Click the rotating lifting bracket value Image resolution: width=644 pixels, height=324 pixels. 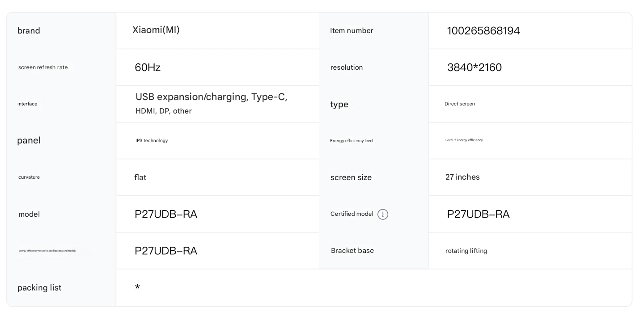466,251
